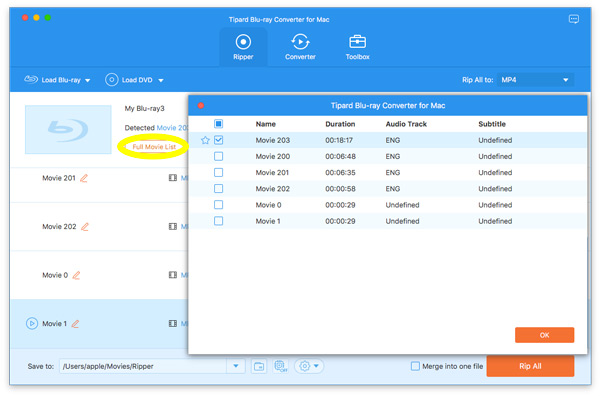Click the film icon in the Movie 1 row
This screenshot has width=600, height=396.
pyautogui.click(x=173, y=324)
